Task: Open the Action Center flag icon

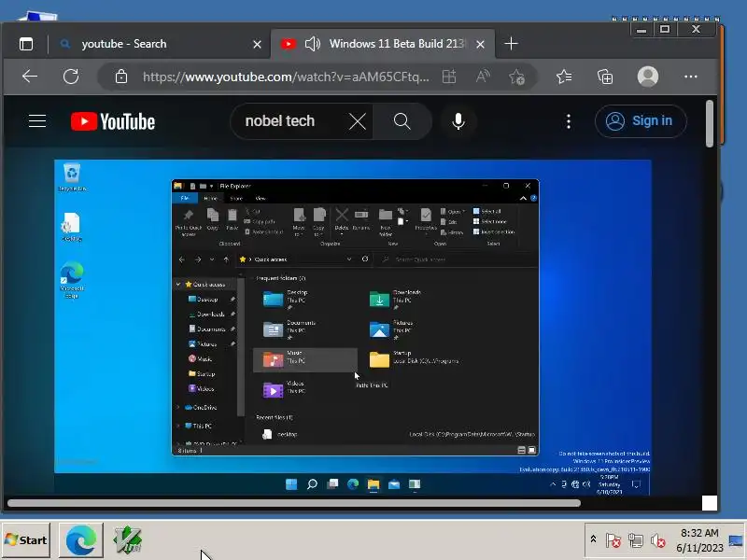Action: coord(613,540)
